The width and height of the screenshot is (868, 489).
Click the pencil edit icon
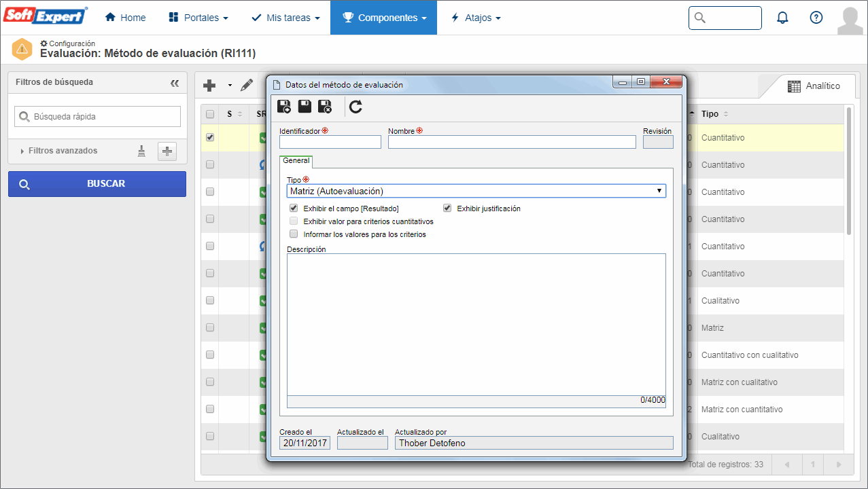[x=247, y=85]
